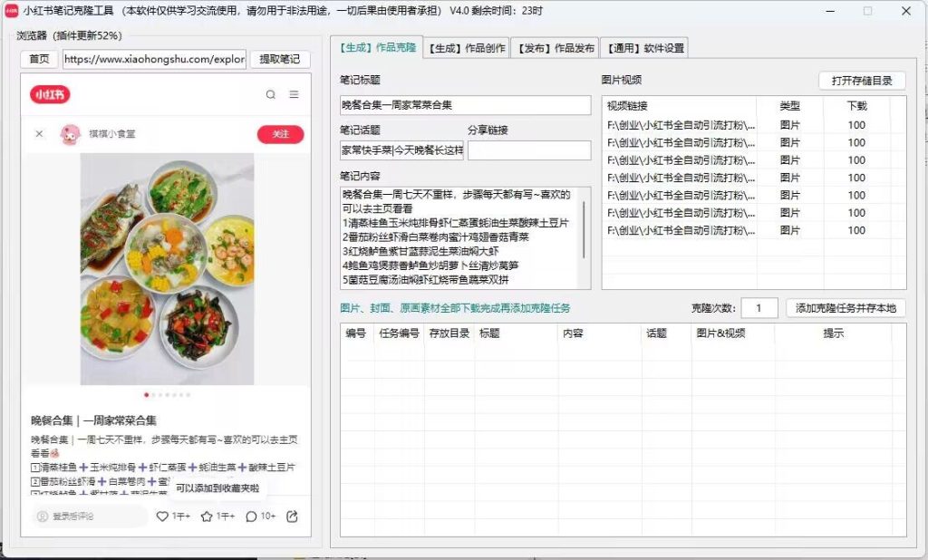Open comments via speech bubble icon
Viewport: 928px width, 560px height.
251,517
